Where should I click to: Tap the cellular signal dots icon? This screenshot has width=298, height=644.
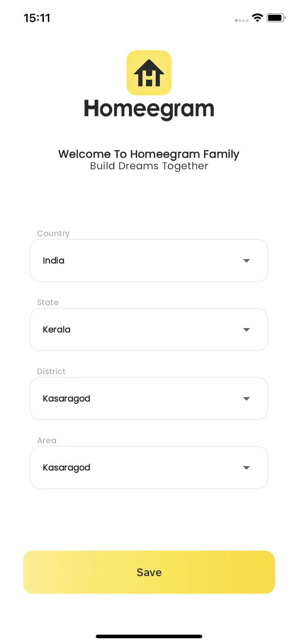[x=241, y=20]
